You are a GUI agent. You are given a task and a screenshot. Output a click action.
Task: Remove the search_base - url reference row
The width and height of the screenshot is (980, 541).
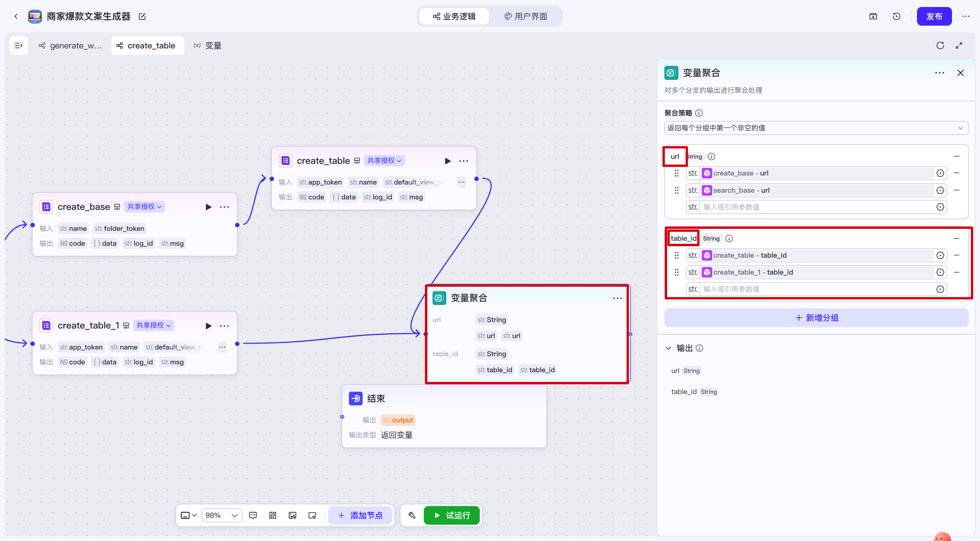click(x=956, y=190)
